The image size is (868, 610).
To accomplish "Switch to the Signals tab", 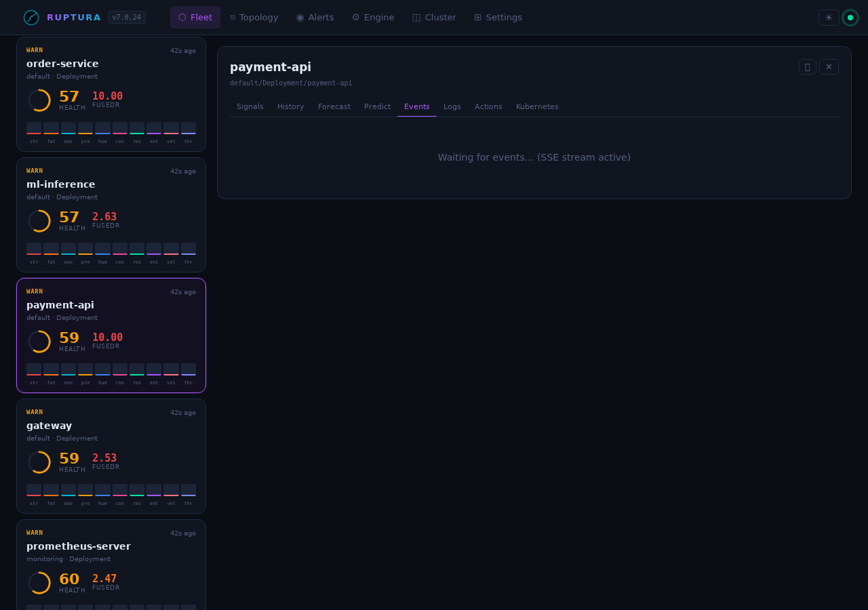I will click(x=250, y=107).
